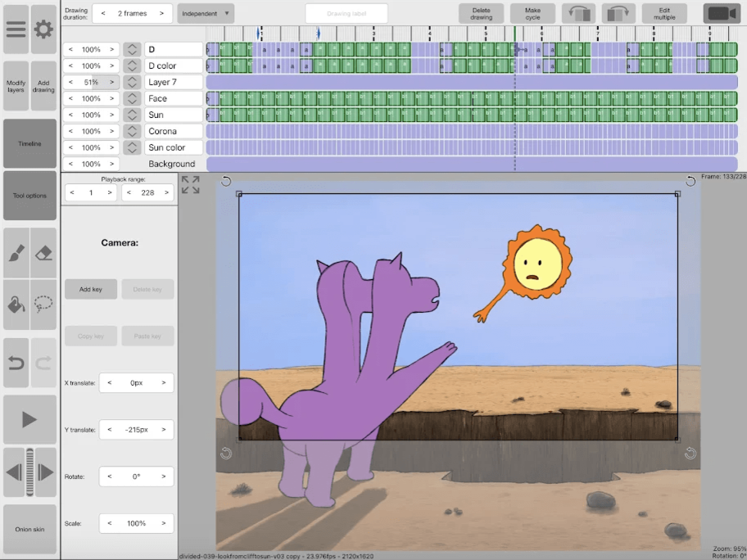Select the Eraser tool
This screenshot has width=747, height=560.
pos(43,253)
